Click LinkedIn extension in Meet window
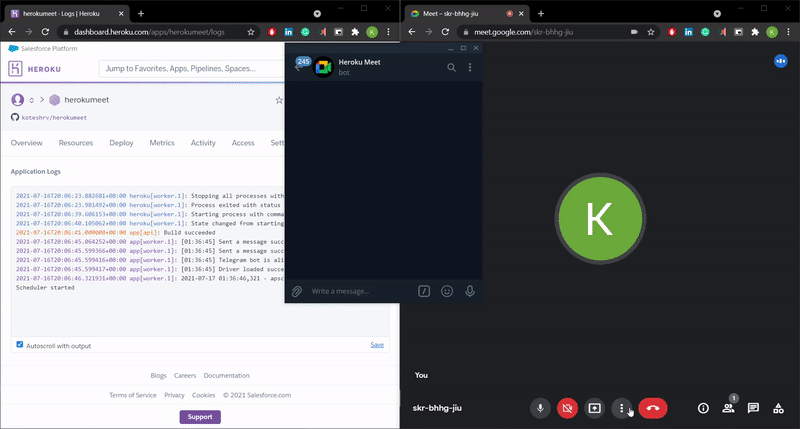 (x=688, y=32)
